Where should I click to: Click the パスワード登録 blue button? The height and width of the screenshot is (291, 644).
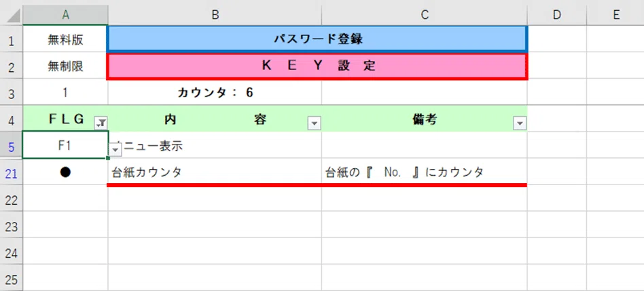(x=317, y=39)
